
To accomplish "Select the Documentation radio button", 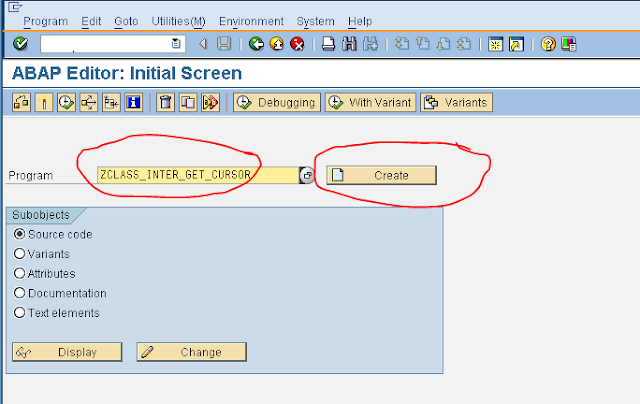I will pos(19,293).
